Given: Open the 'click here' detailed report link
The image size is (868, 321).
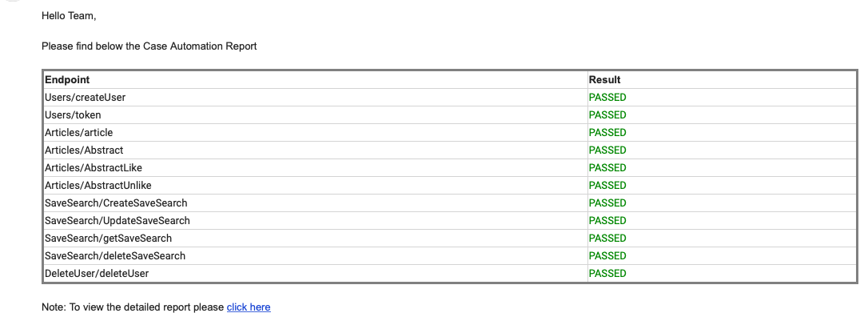Looking at the screenshot, I should point(249,307).
